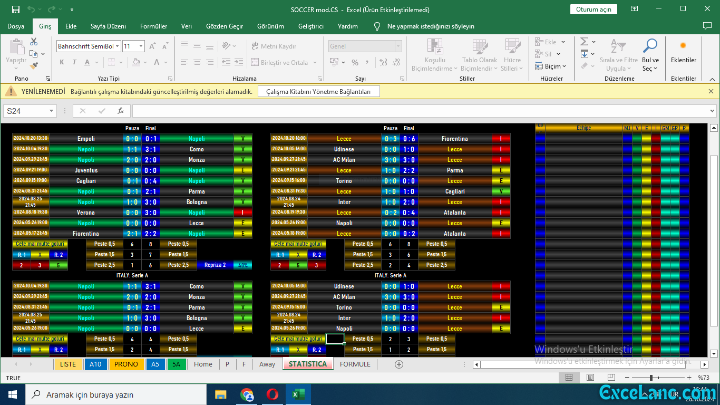Screen dimensions: 720x405
Task: Decrease the cell indent
Action: [x=225, y=62]
